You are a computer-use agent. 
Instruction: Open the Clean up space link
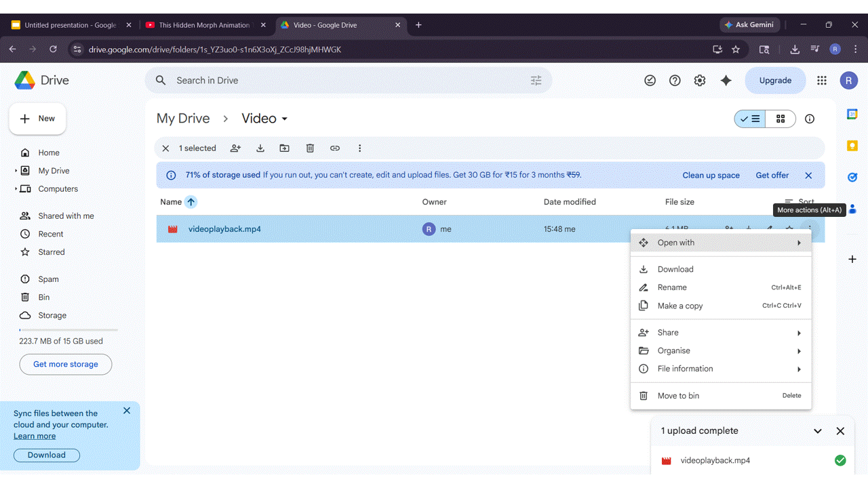pos(711,175)
